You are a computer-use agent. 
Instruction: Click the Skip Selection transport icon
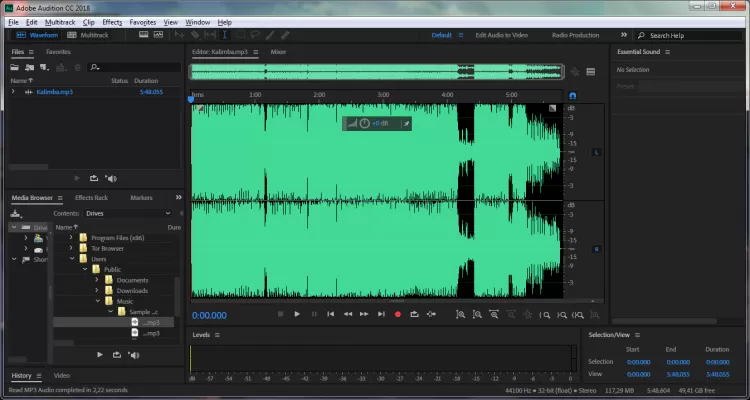coord(430,314)
